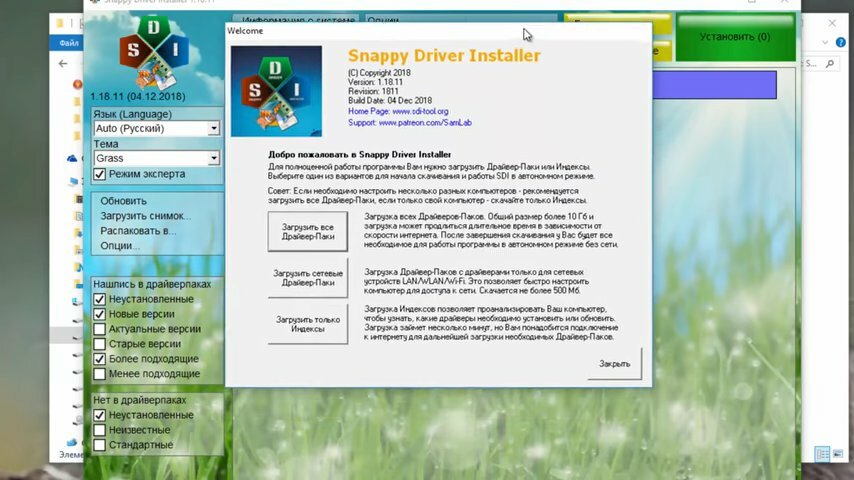Toggle Неустановленные under Нет в драйверпаках
The image size is (854, 480).
click(x=99, y=415)
